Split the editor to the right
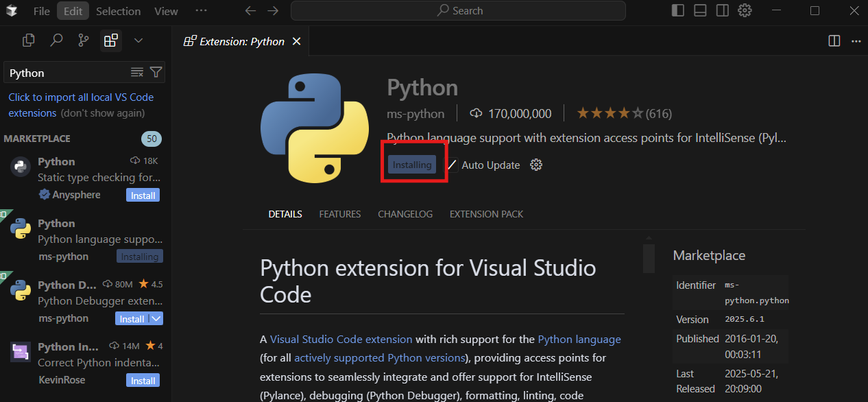 (x=834, y=41)
